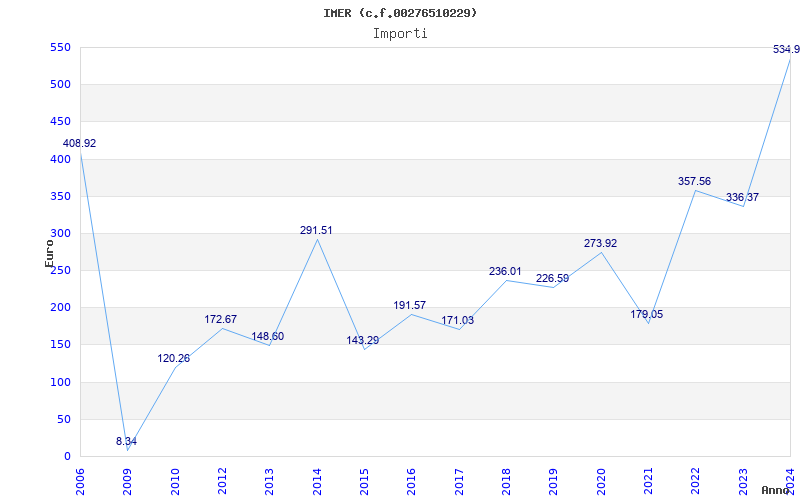Select the 8.34 data point label
The image size is (800, 500).
pos(126,442)
